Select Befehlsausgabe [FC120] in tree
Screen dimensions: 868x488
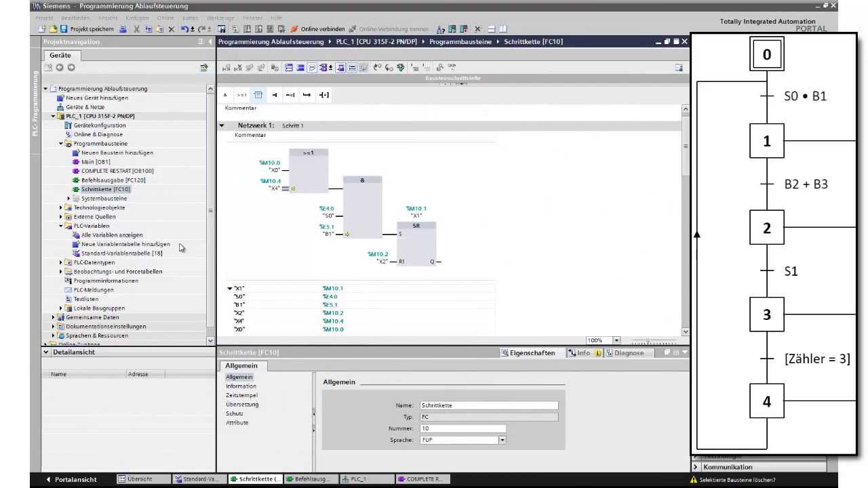(x=113, y=180)
